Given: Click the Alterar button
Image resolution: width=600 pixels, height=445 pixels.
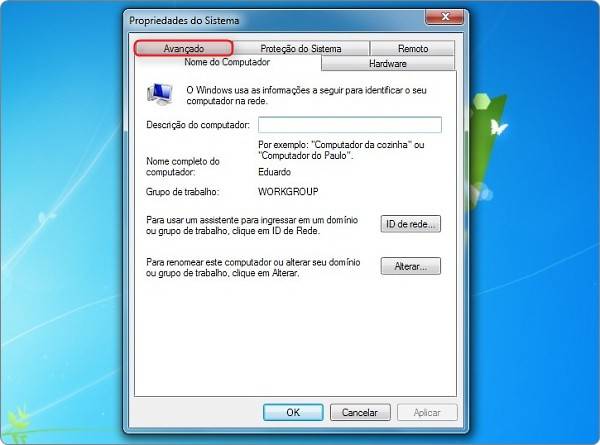Looking at the screenshot, I should pyautogui.click(x=411, y=266).
